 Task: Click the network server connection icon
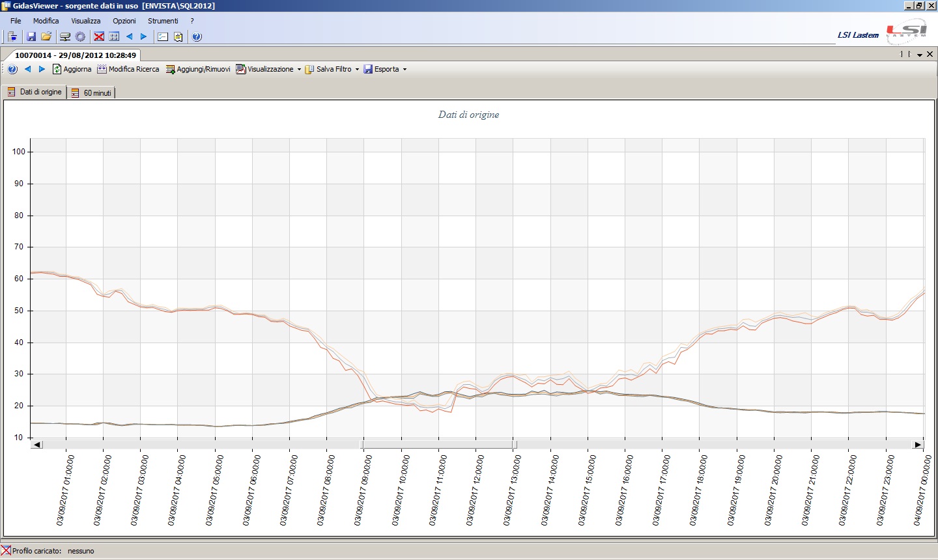65,36
